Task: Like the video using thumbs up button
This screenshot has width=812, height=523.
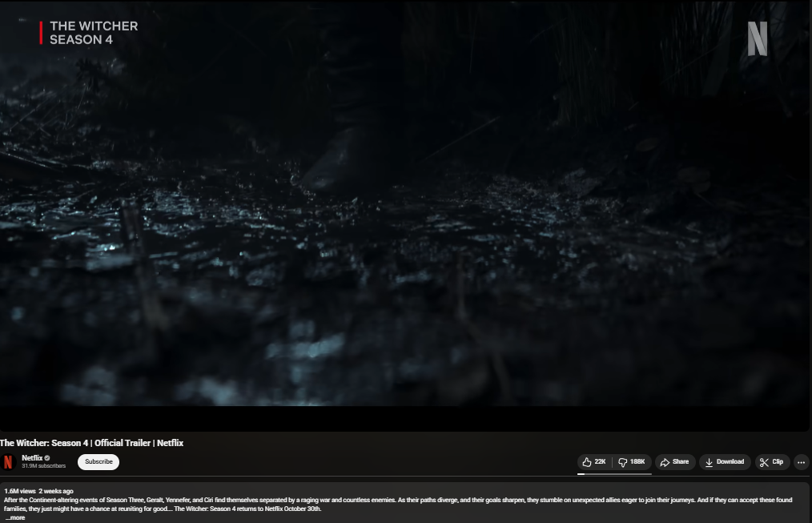Action: (x=594, y=462)
